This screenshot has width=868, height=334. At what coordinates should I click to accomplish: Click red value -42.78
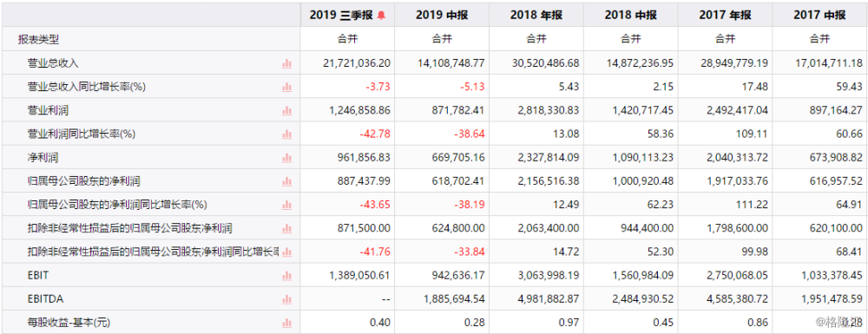[376, 134]
